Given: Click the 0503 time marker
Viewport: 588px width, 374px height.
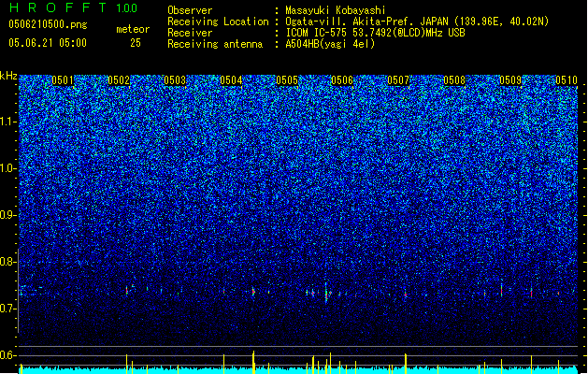Looking at the screenshot, I should 175,80.
